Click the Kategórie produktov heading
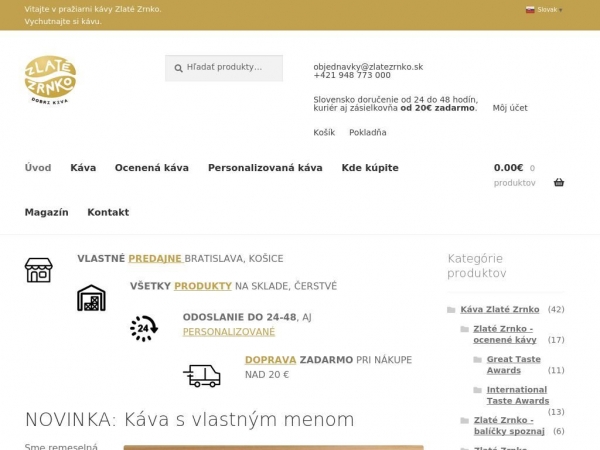 click(477, 266)
